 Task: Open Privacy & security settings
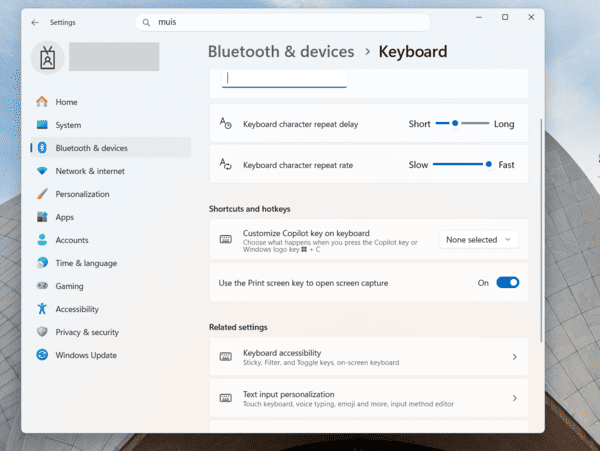110,332
